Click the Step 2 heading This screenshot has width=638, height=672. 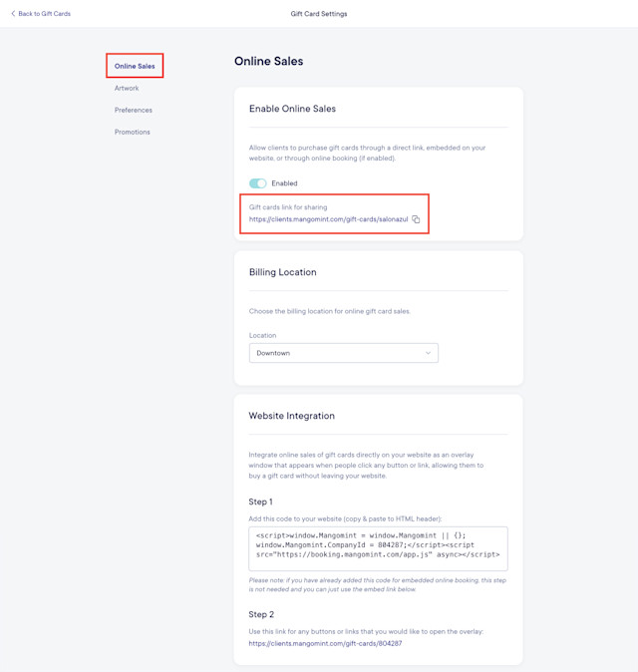click(x=261, y=614)
